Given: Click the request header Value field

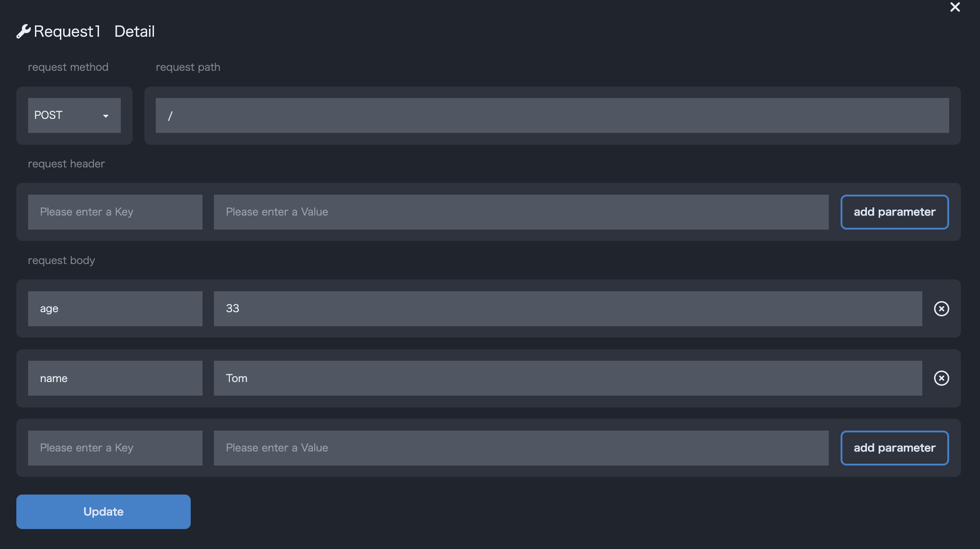Looking at the screenshot, I should (521, 212).
